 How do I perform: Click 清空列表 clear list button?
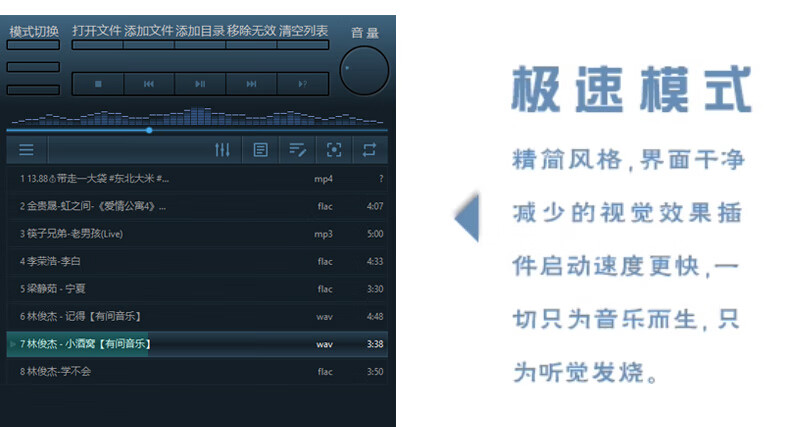click(x=303, y=31)
